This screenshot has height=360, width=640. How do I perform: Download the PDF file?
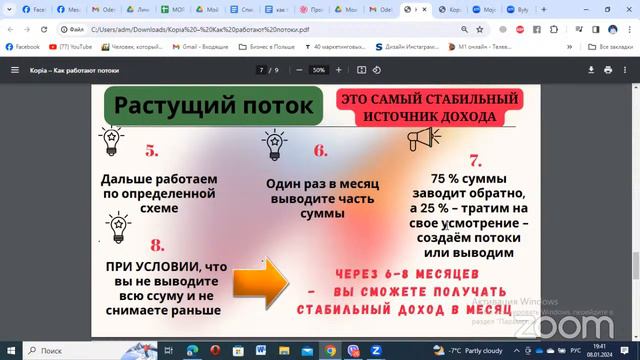[591, 70]
